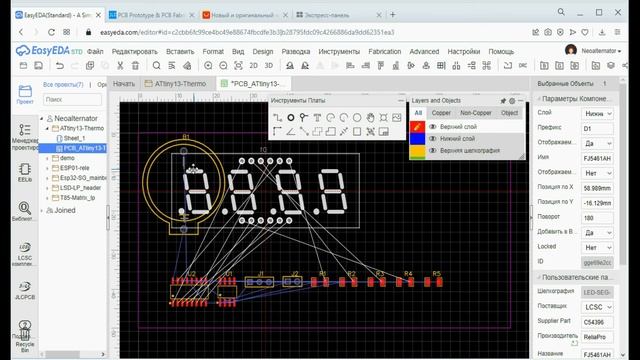Open the EELib sidebar panel
This screenshot has width=640, height=360.
click(24, 172)
